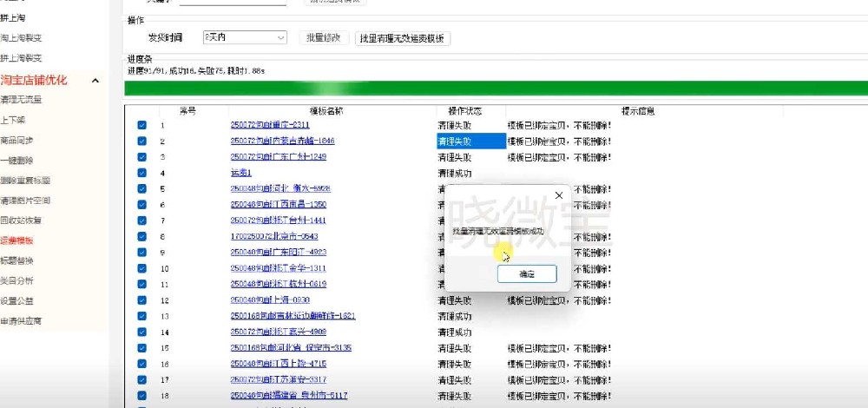868x408 pixels.
Task: Select the red 运费模板 sidebar item
Action: click(16, 240)
